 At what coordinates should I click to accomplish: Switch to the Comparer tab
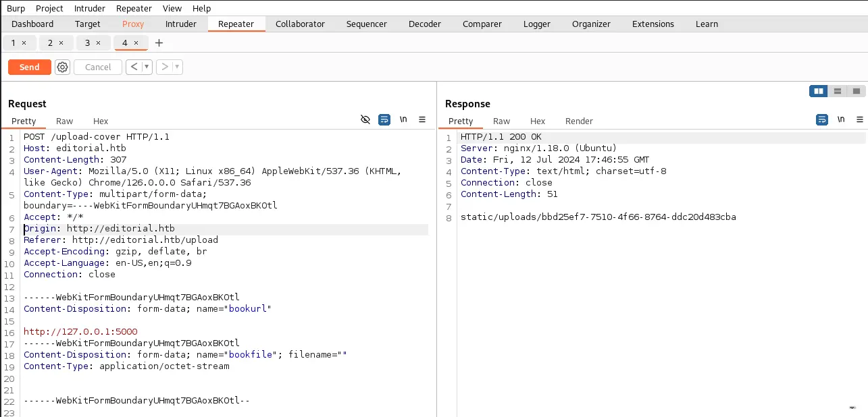[x=482, y=24]
